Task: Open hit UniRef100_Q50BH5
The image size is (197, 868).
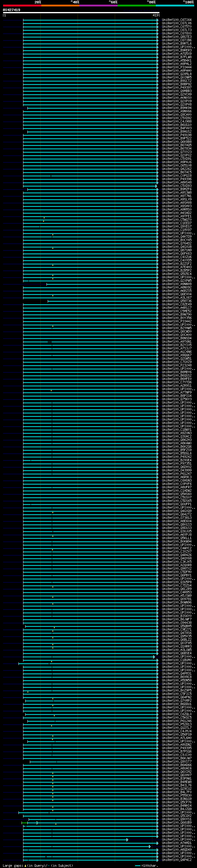Action: point(176,626)
